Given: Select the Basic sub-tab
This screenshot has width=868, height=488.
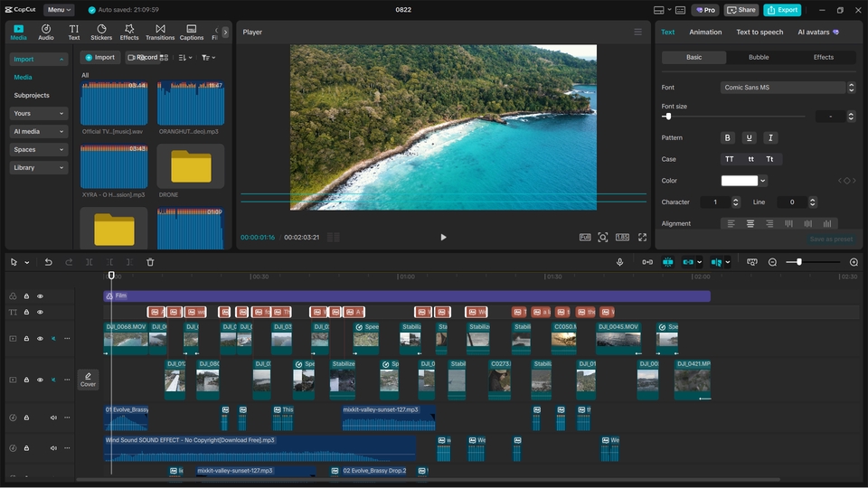Looking at the screenshot, I should click(x=693, y=57).
